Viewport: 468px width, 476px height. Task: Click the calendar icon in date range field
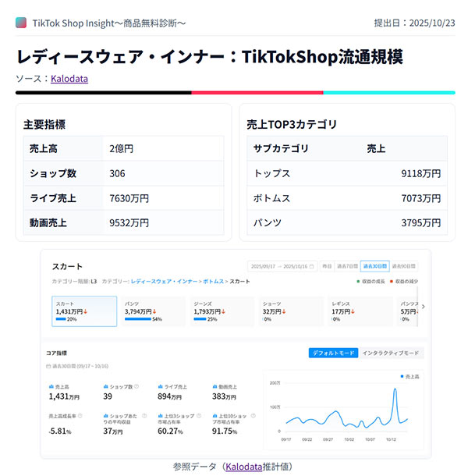312,266
